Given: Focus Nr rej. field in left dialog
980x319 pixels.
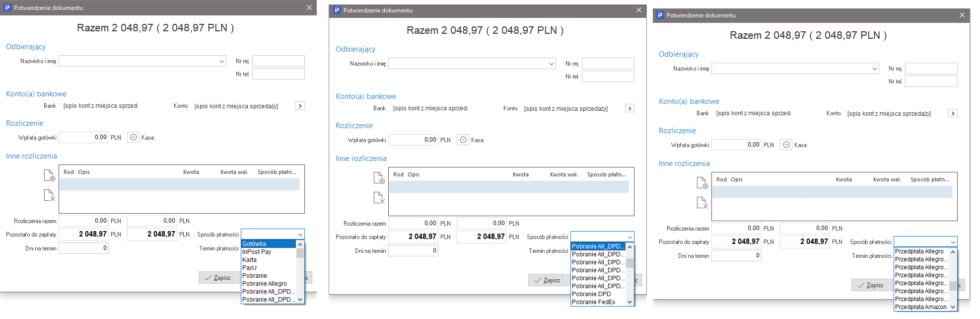Looking at the screenshot, I should tap(278, 61).
